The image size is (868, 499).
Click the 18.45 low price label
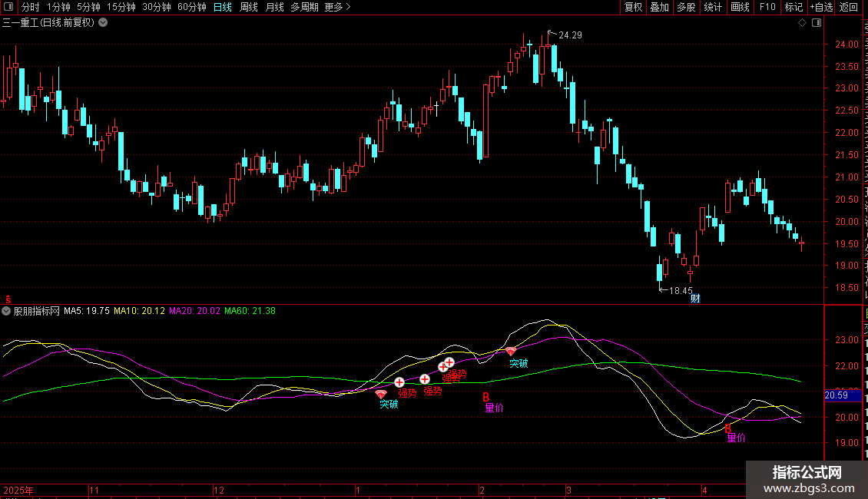coord(681,290)
